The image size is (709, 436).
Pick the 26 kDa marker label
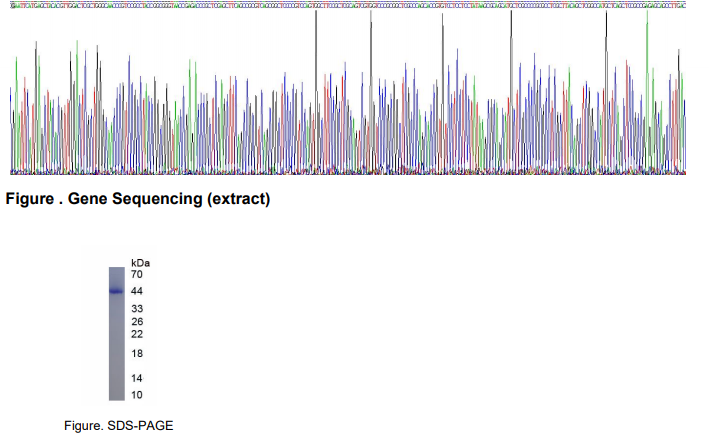pos(138,322)
